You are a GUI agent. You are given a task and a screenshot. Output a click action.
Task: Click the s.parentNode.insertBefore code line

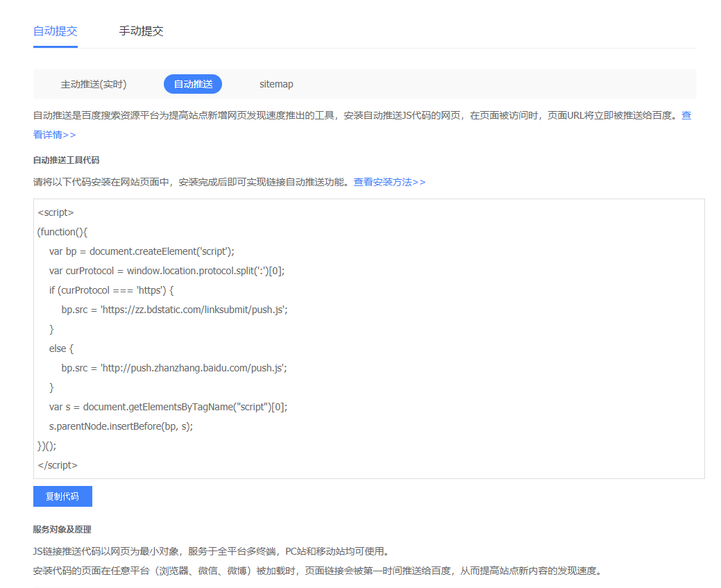121,426
